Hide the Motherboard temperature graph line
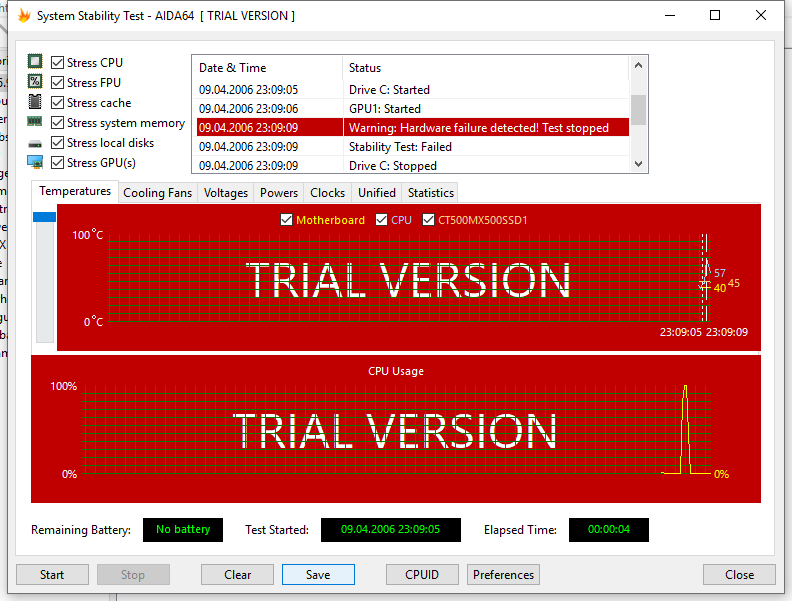This screenshot has width=792, height=601. (286, 220)
